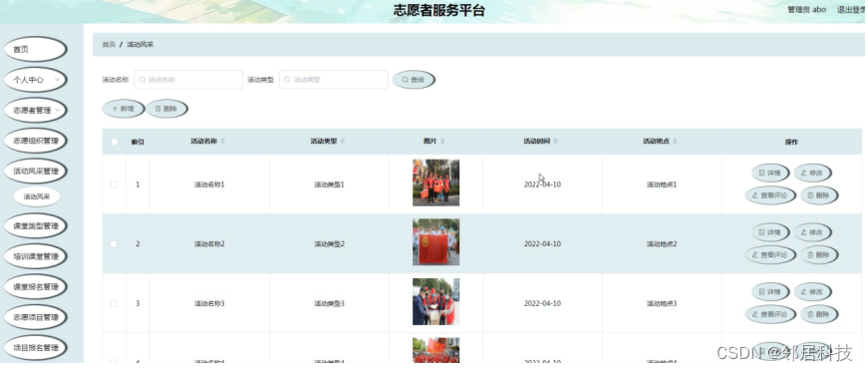
Task: Sort by 活动时间 column arrows
Action: (x=555, y=142)
